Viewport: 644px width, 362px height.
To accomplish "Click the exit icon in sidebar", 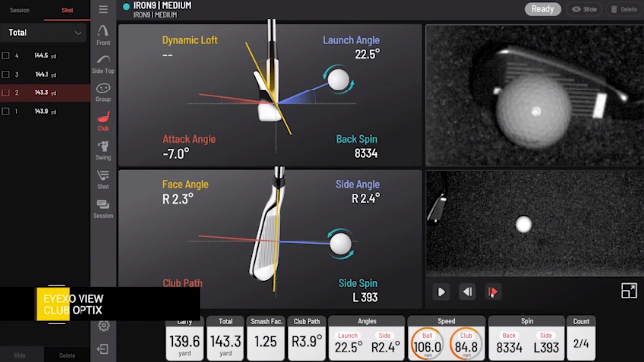I will tap(103, 349).
